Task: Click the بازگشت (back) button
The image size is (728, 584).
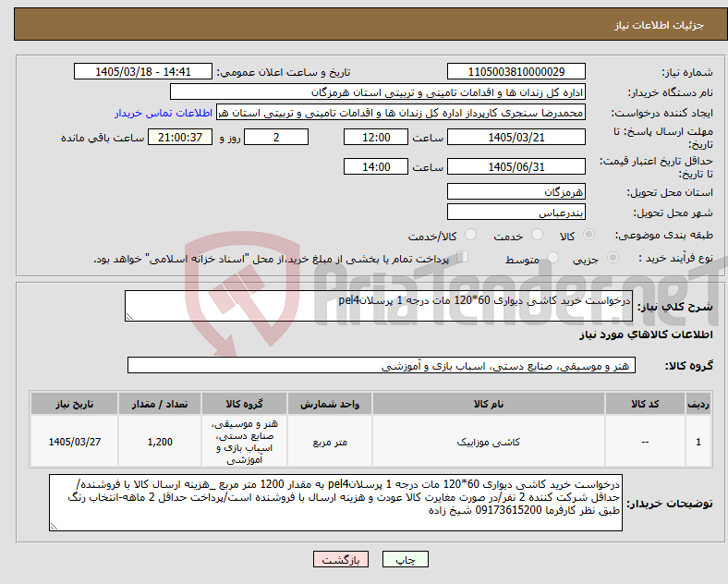Action: pyautogui.click(x=341, y=559)
